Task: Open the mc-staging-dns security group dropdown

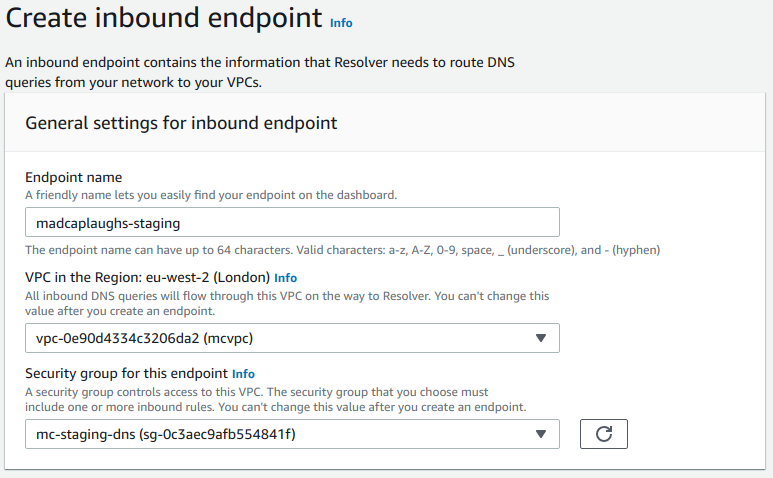Action: [x=292, y=434]
